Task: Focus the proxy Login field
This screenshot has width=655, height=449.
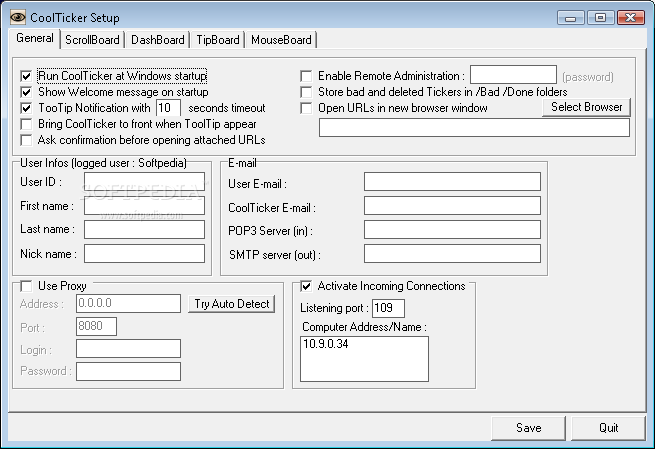Action: (x=128, y=348)
